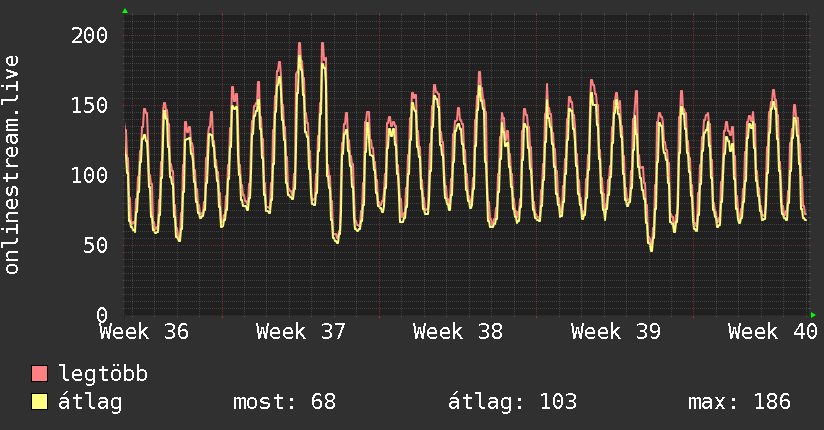Click the 150 y-axis value
Screen dimensions: 824x430
tap(89, 106)
